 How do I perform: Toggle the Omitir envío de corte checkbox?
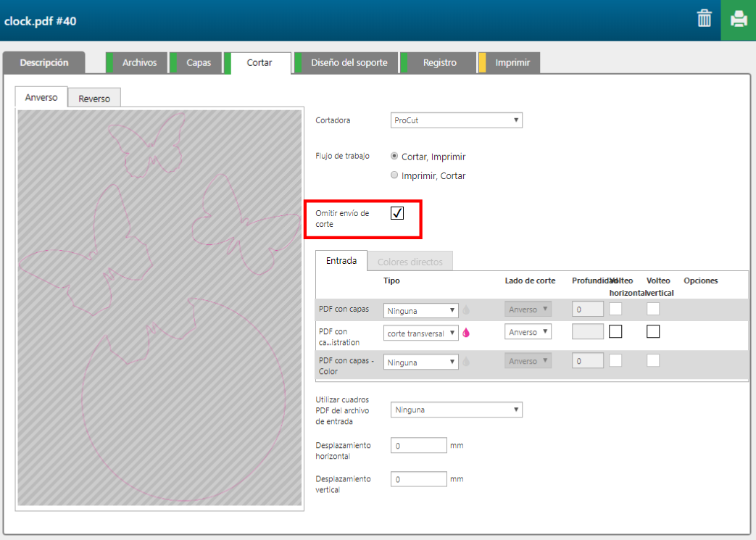[x=397, y=213]
